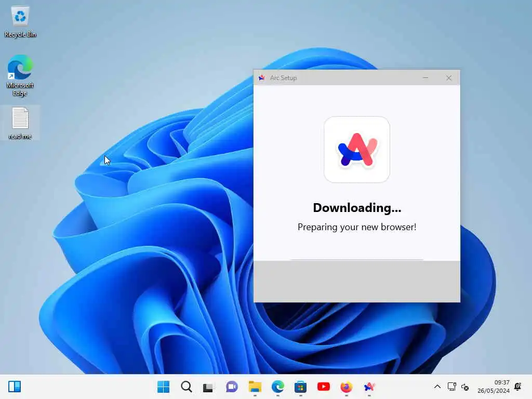Click 'Preparing your new browser!' text
The width and height of the screenshot is (532, 399).
coord(357,227)
